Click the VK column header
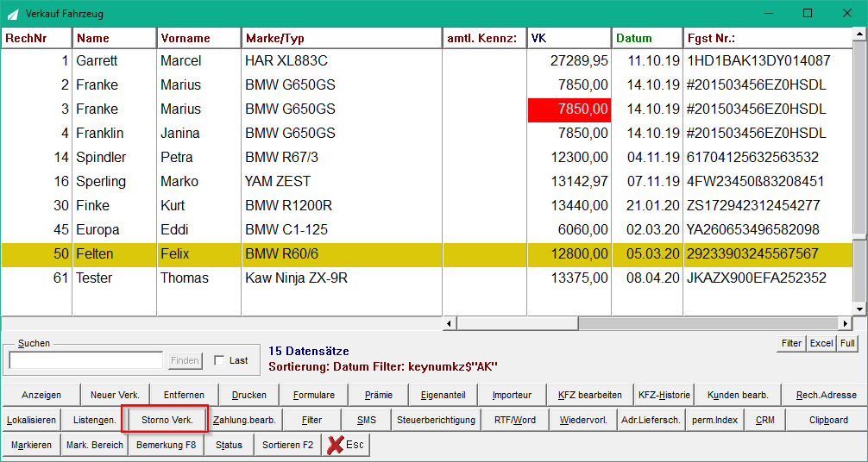Screen dimensions: 868x462 (x=569, y=38)
